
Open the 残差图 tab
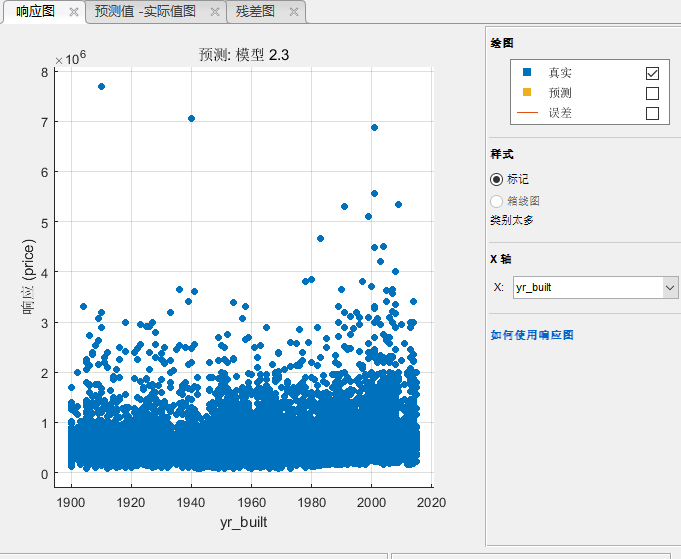point(255,12)
